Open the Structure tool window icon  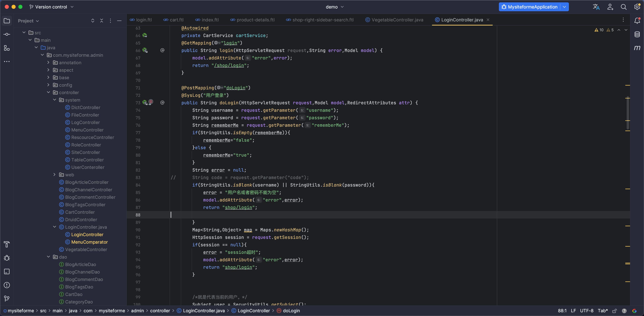[7, 48]
